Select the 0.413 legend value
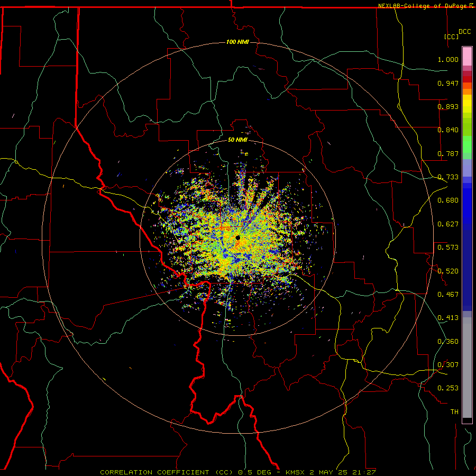Viewport: 476px width, 476px height. pos(448,318)
